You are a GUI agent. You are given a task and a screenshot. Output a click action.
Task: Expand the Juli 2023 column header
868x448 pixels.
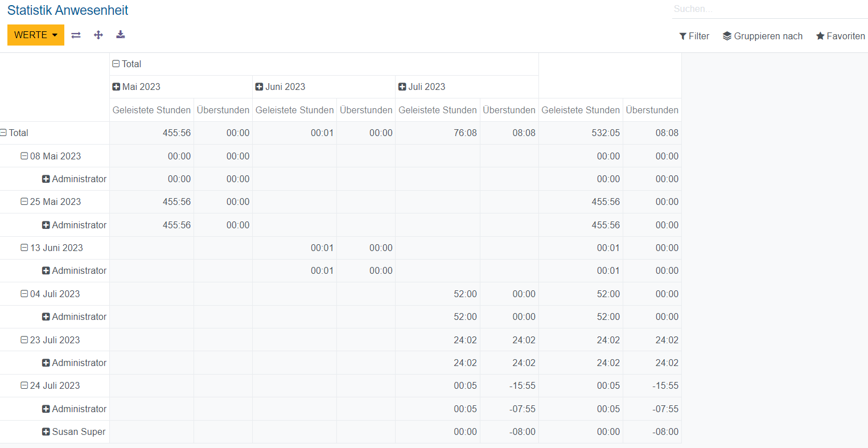[422, 87]
